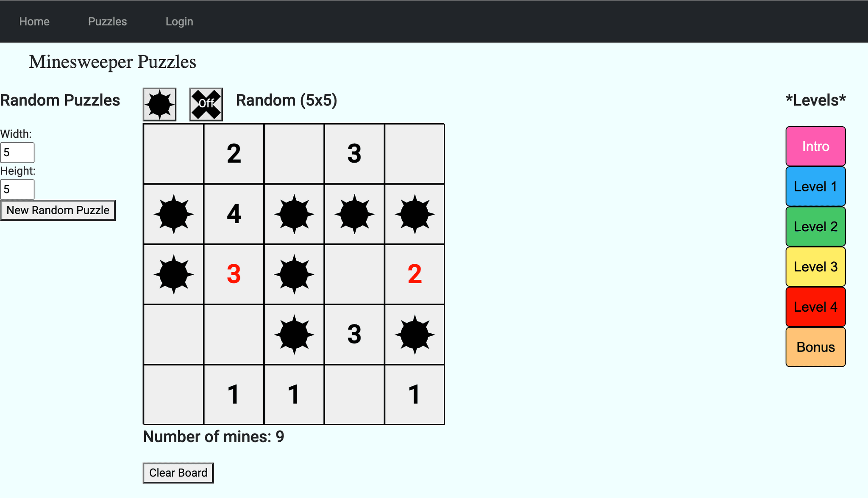Toggle the X marker Off button
The width and height of the screenshot is (868, 498).
coord(206,104)
